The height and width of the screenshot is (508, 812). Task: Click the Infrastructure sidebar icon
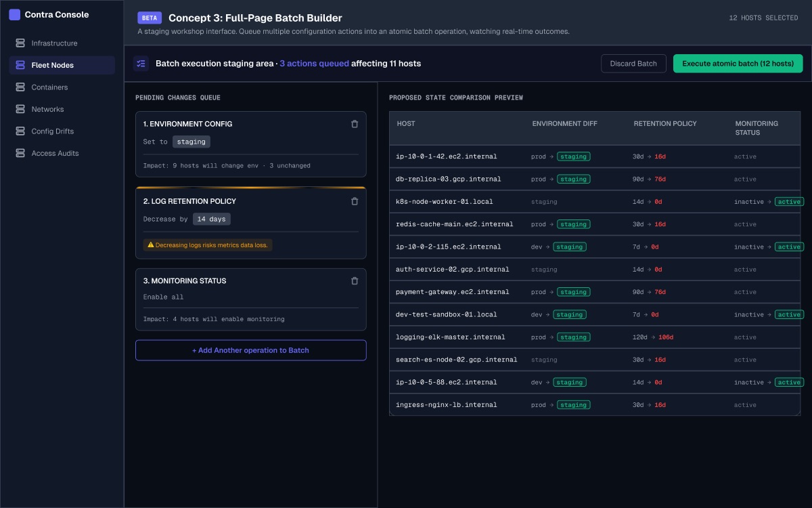(19, 43)
